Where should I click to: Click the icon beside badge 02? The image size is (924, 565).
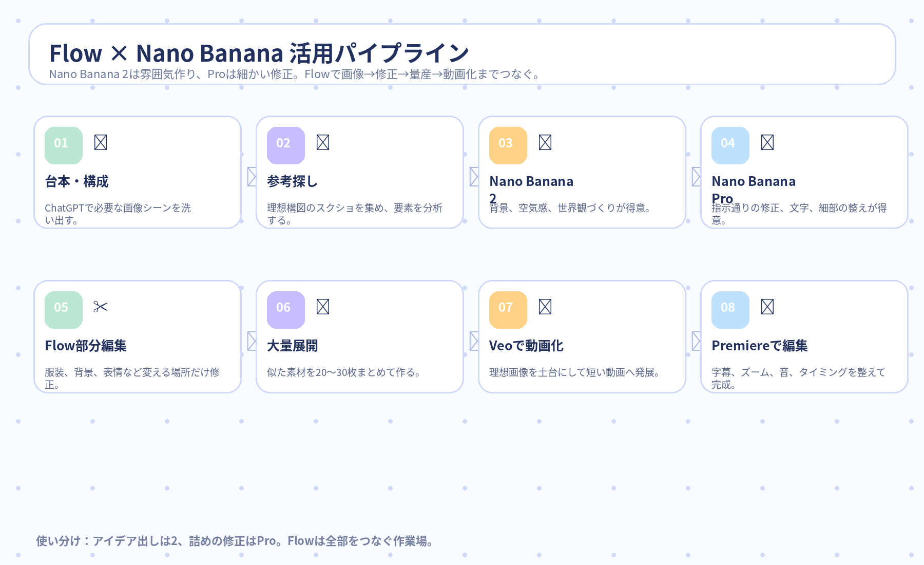(x=323, y=142)
